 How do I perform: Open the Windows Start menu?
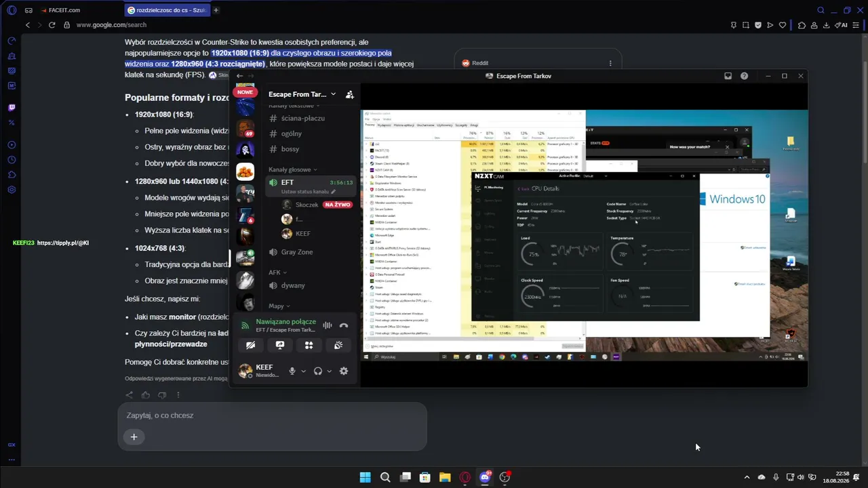(365, 477)
